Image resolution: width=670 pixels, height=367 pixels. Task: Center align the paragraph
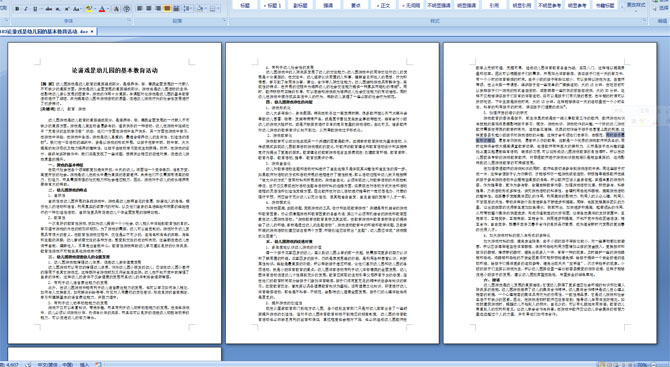149,9
